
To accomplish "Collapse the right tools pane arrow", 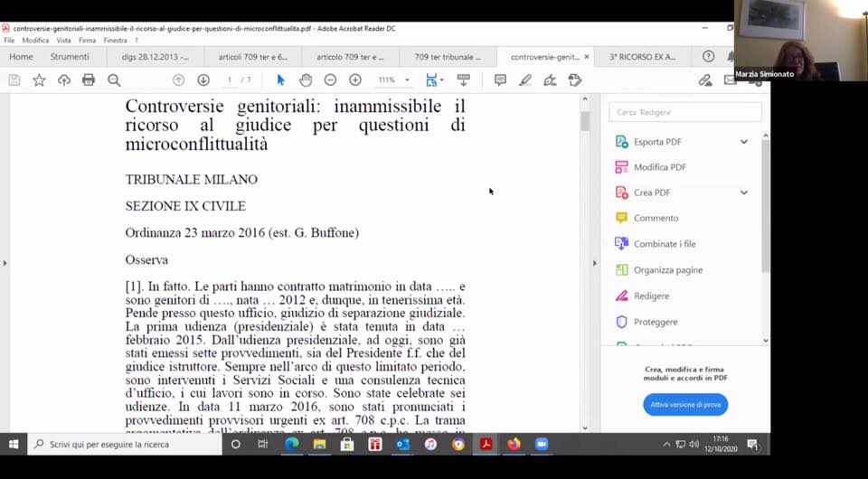I will [x=595, y=263].
